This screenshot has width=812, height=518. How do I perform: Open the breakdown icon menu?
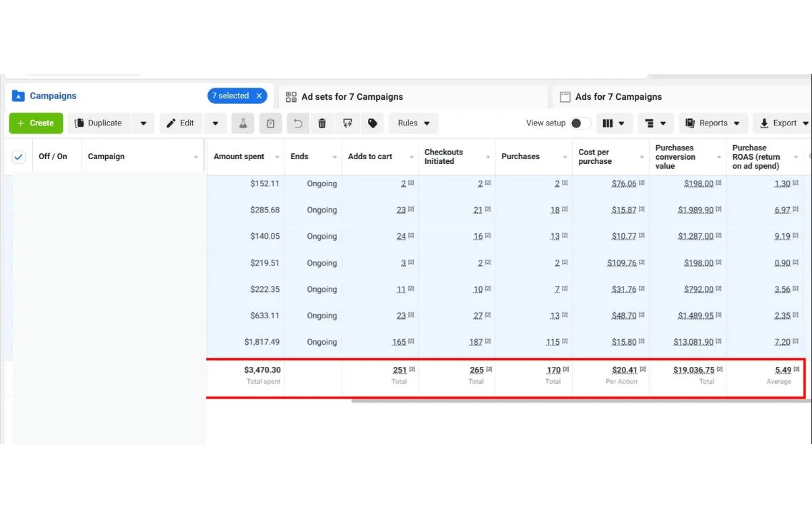[x=655, y=123]
